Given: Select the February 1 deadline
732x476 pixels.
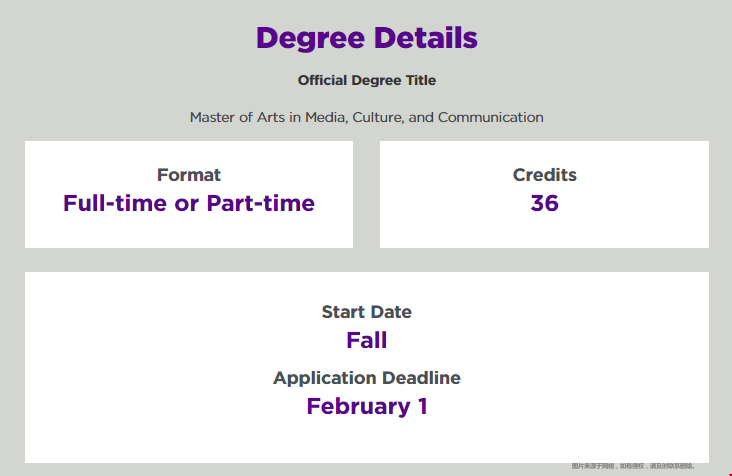Looking at the screenshot, I should (366, 406).
